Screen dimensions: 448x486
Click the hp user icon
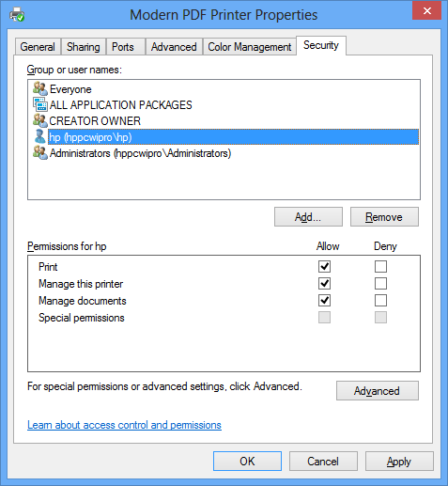tap(40, 136)
